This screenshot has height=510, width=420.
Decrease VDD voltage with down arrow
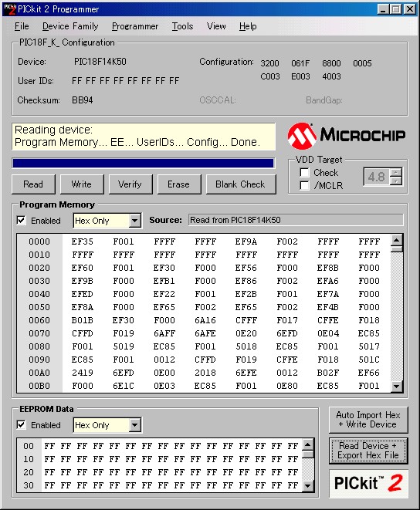pos(396,181)
